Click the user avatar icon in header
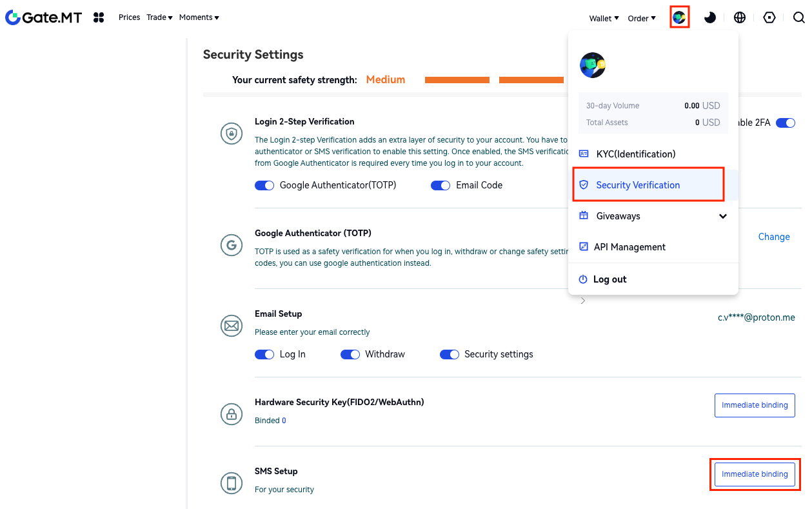The image size is (812, 509). 679,17
